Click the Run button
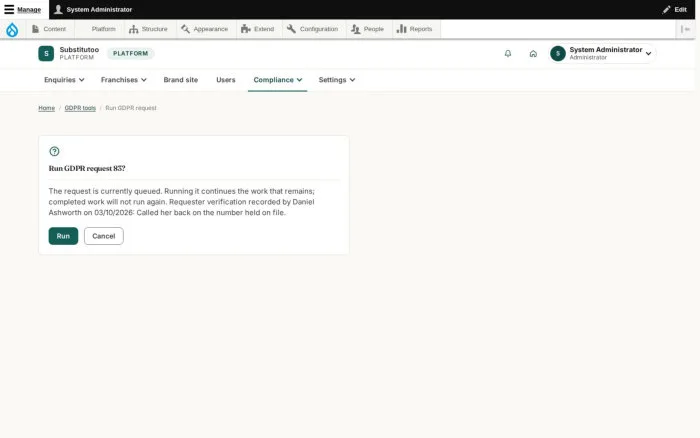Image resolution: width=700 pixels, height=438 pixels. (x=63, y=236)
